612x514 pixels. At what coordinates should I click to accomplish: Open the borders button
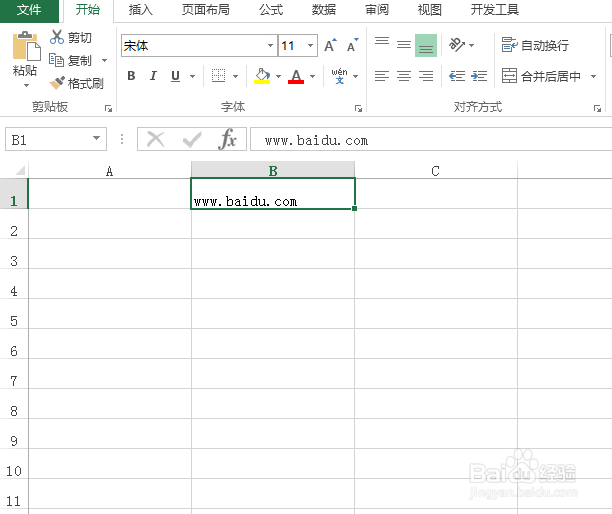(219, 76)
